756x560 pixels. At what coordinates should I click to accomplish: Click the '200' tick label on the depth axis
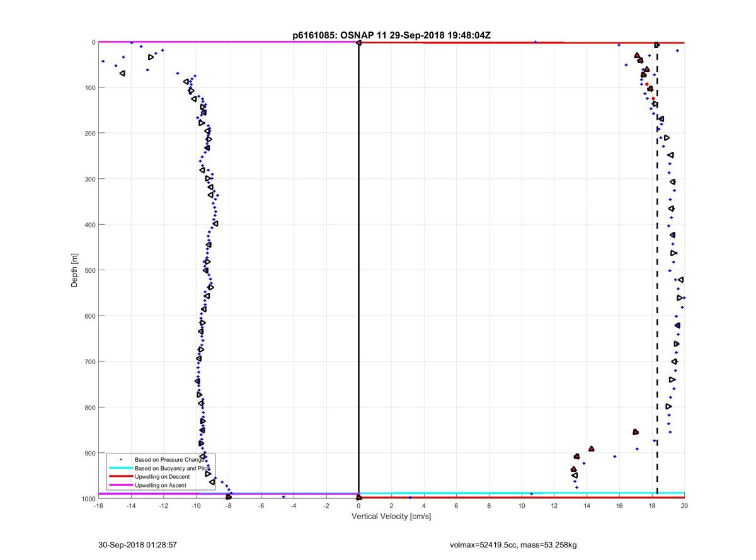click(89, 134)
